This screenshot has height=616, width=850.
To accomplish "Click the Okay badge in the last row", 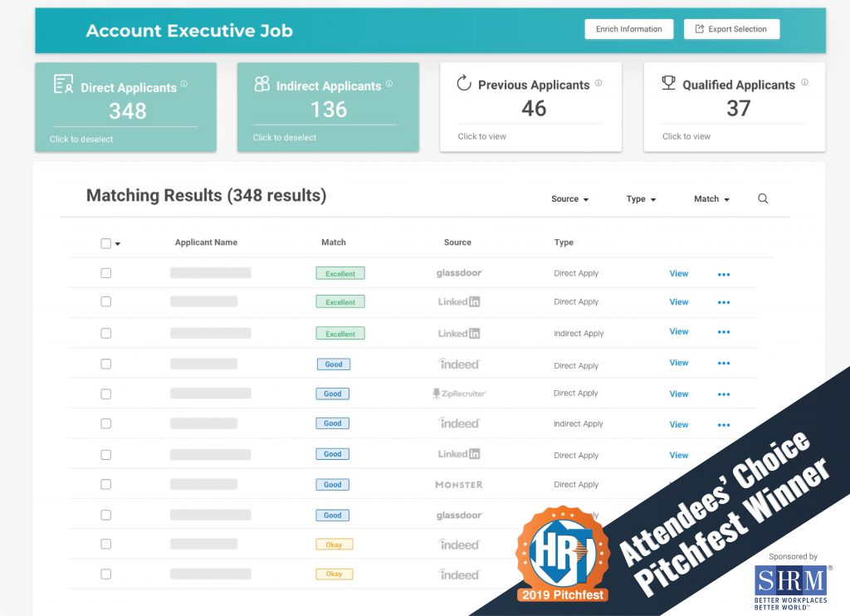I will click(x=335, y=574).
